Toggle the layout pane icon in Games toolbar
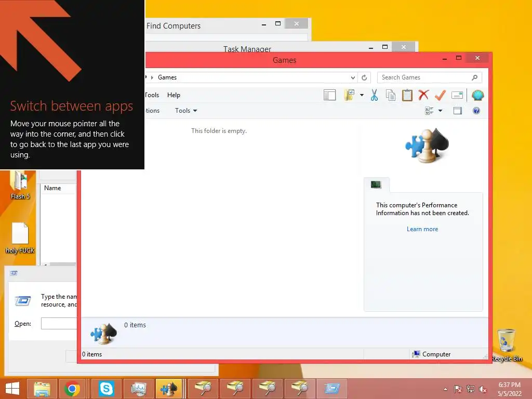The height and width of the screenshot is (399, 532). click(329, 96)
